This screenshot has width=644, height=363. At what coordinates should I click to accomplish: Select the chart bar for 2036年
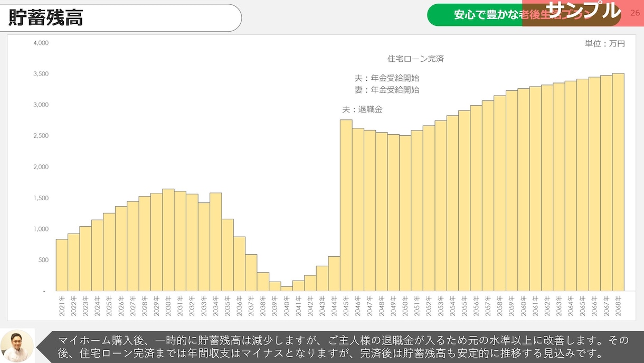click(239, 264)
